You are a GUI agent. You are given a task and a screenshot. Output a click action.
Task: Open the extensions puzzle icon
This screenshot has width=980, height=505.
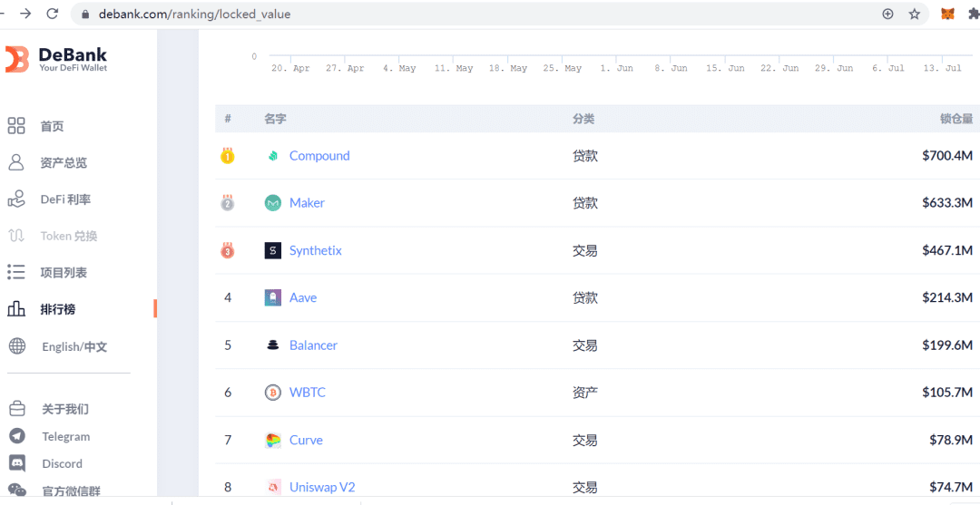pos(974,14)
